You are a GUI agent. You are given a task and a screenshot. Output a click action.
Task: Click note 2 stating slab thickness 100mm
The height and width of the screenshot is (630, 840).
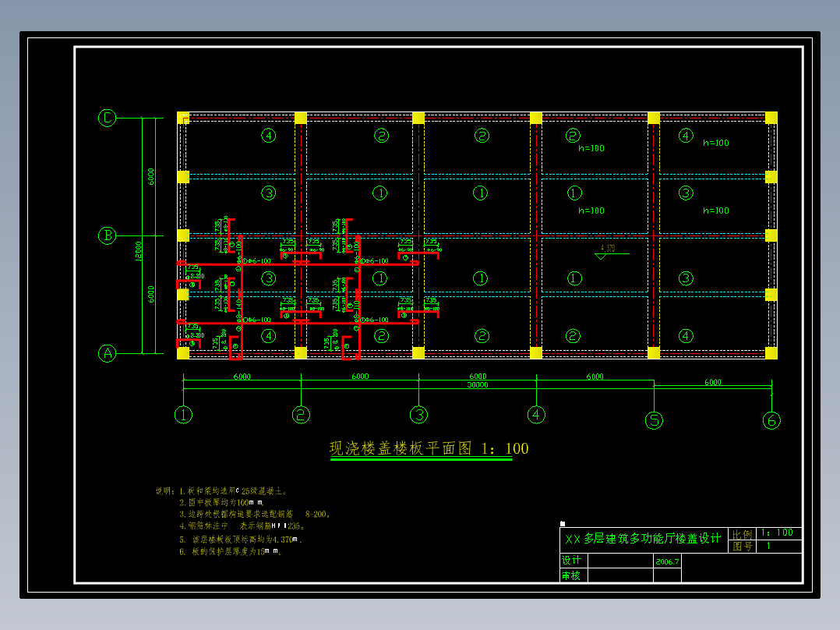point(221,503)
